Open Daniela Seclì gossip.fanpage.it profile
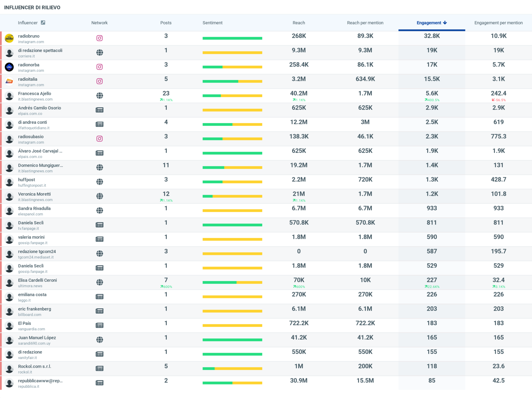The height and width of the screenshot is (398, 532). click(31, 266)
